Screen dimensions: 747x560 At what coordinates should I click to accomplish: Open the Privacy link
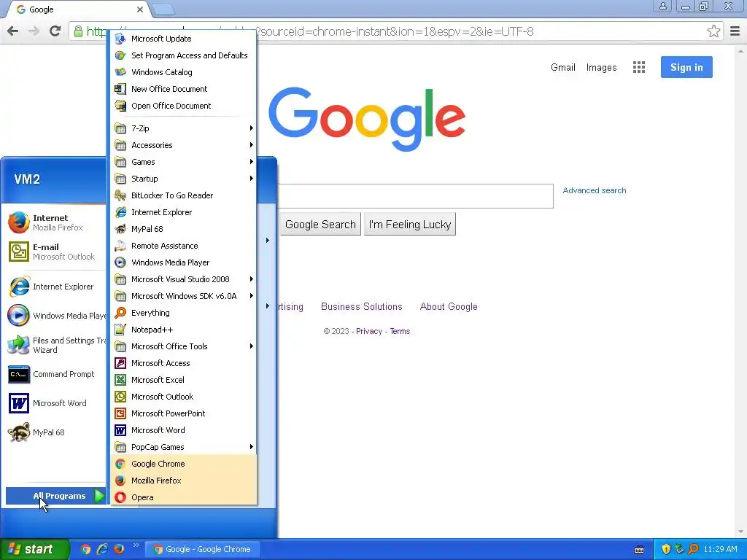point(369,332)
